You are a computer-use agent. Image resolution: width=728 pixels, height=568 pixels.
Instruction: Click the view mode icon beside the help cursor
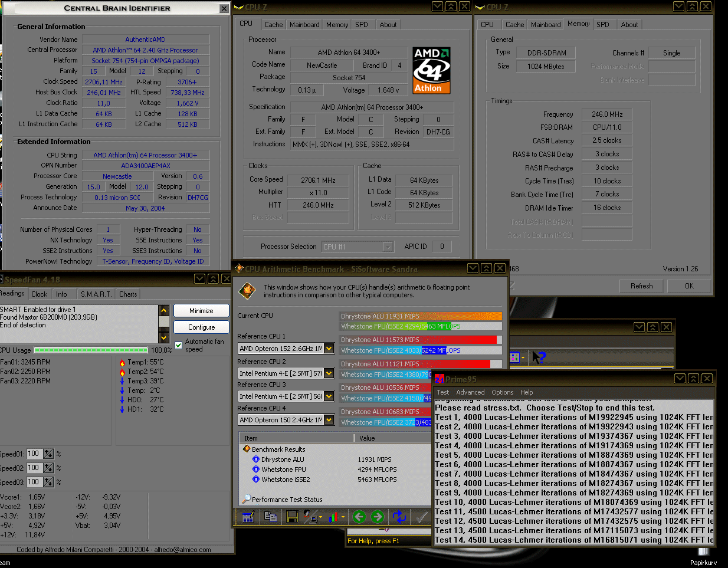click(x=514, y=357)
